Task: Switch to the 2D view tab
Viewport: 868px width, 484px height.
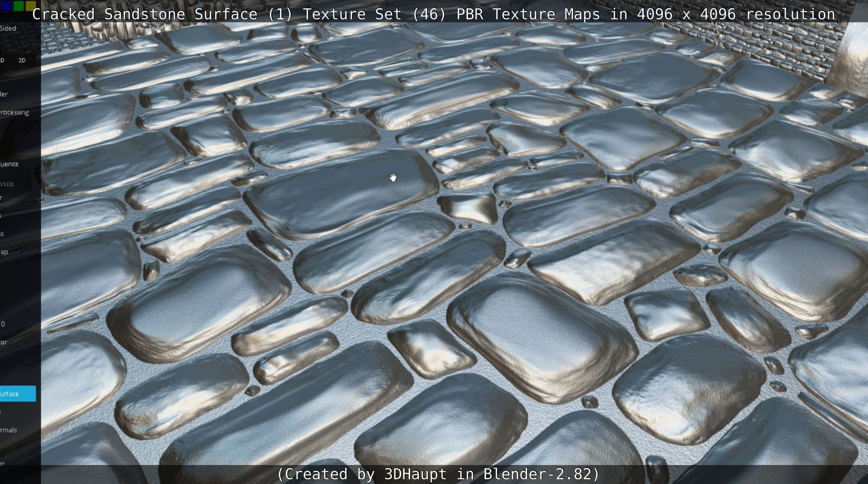Action: pos(22,60)
